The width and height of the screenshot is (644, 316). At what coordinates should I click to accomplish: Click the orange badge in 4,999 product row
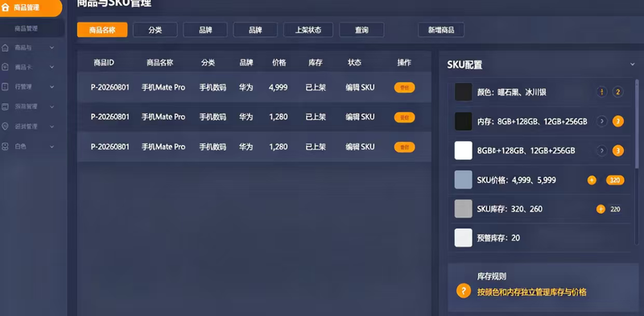coord(405,87)
